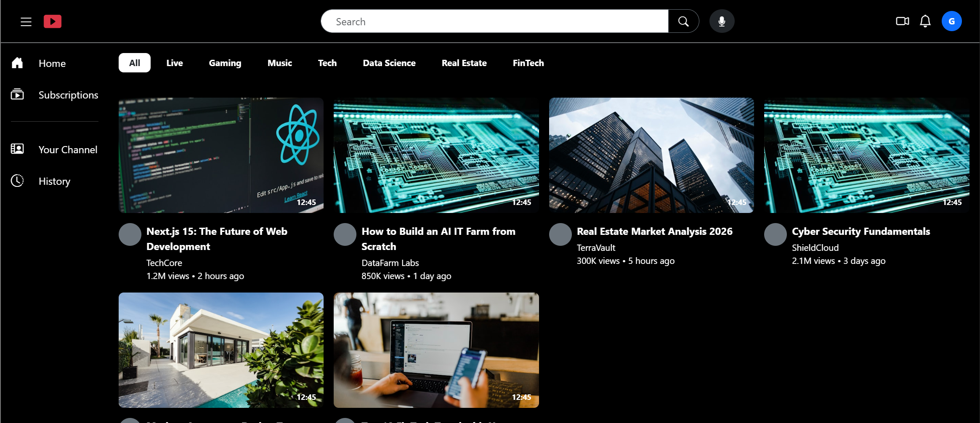Click the Home icon in sidebar
Image resolution: width=980 pixels, height=423 pixels.
[x=17, y=63]
